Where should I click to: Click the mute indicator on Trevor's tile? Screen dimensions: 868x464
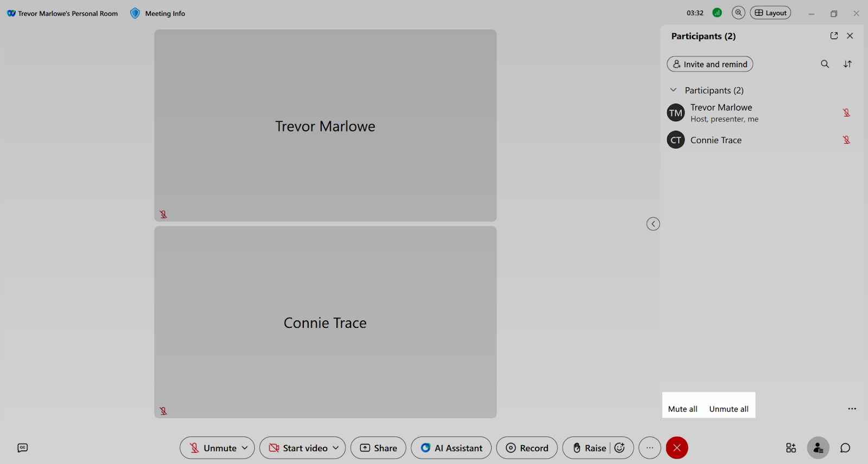[x=163, y=214]
